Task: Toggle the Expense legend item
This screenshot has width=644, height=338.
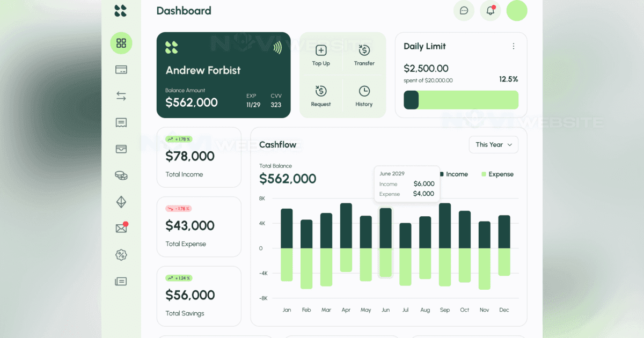Action: point(497,174)
